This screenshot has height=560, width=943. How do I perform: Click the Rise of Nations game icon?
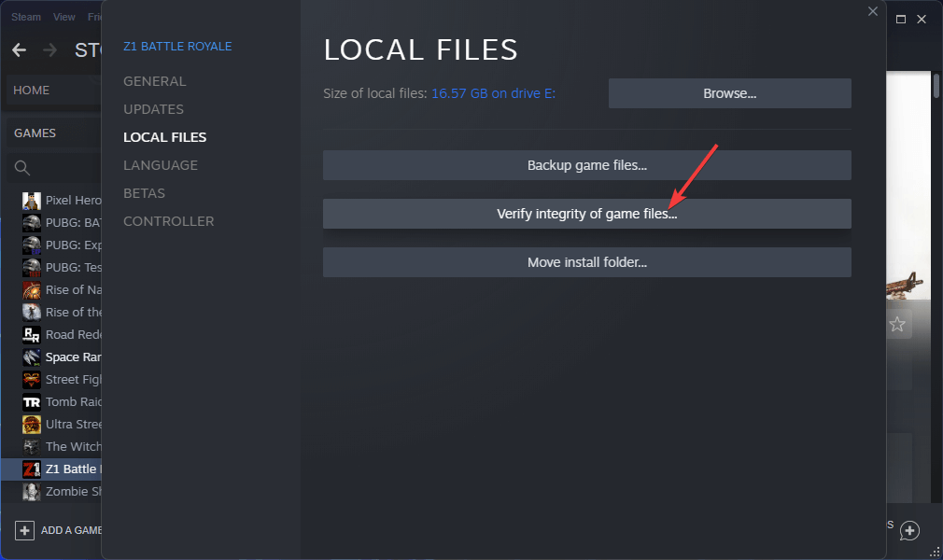(x=31, y=290)
